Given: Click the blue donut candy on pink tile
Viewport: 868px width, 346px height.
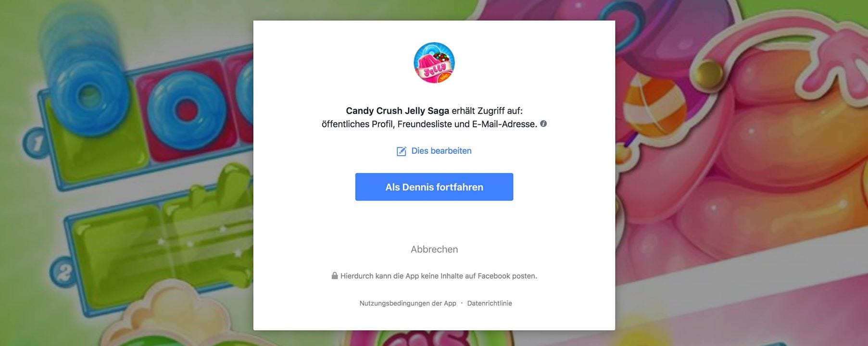Looking at the screenshot, I should [x=187, y=111].
